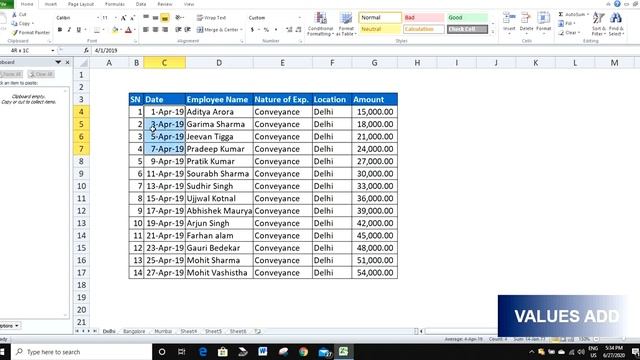Apply the red Font Color

[128, 30]
